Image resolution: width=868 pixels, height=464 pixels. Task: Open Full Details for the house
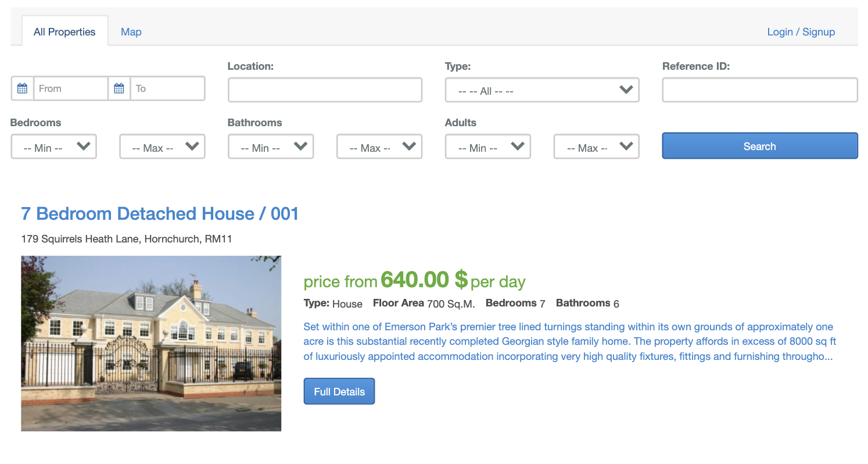[339, 391]
